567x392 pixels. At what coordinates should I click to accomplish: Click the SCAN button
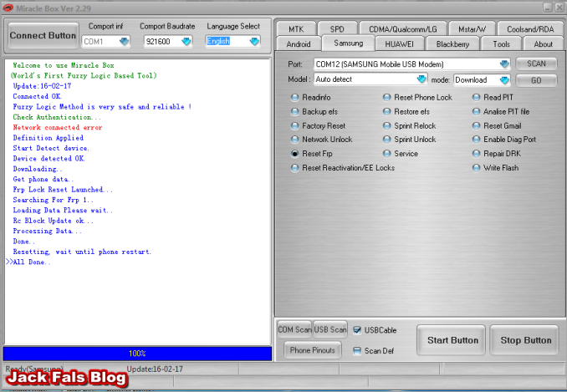coord(536,64)
